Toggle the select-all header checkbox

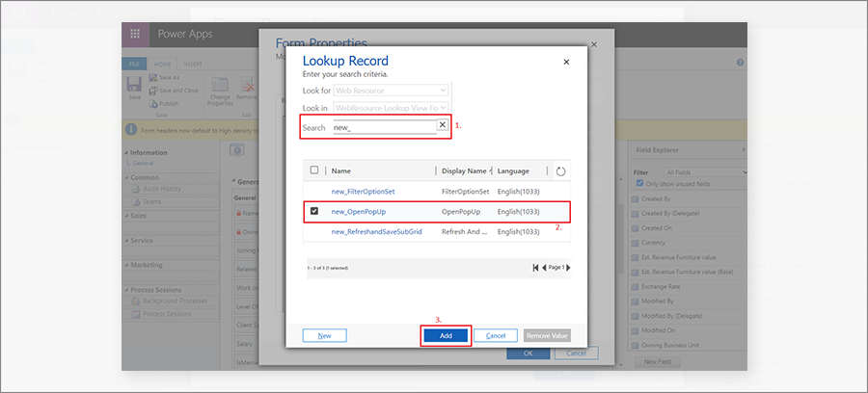point(314,170)
